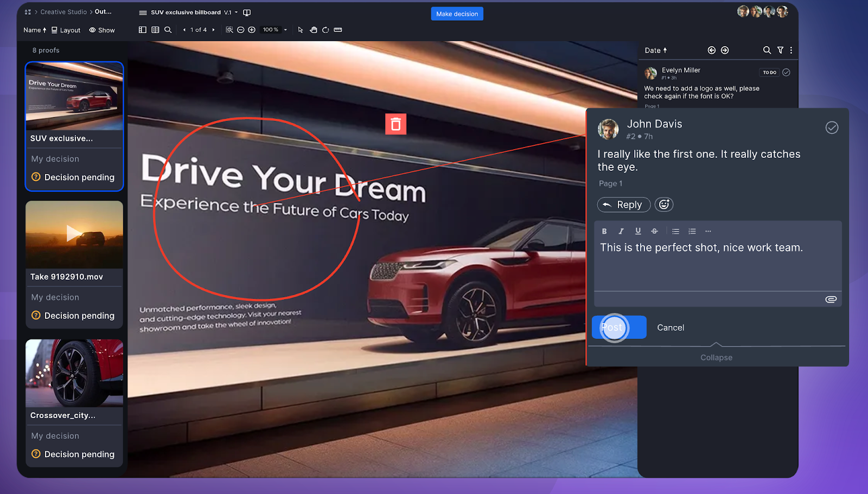Click the search icon in the comments panel
This screenshot has height=494, width=868.
pos(767,50)
